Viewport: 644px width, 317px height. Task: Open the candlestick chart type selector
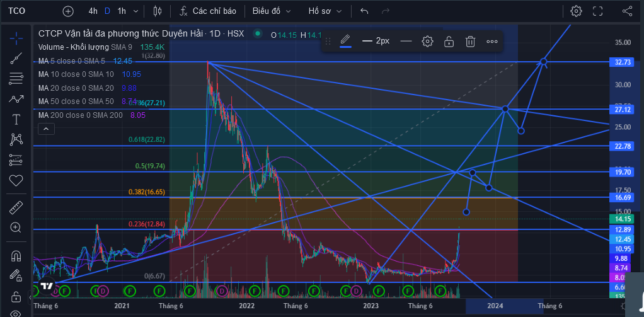pyautogui.click(x=158, y=11)
